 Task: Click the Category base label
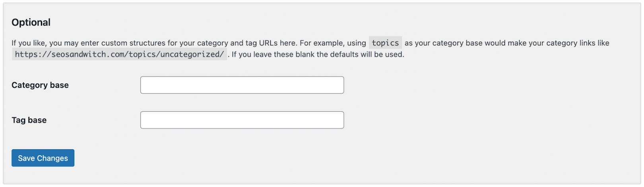click(x=40, y=85)
